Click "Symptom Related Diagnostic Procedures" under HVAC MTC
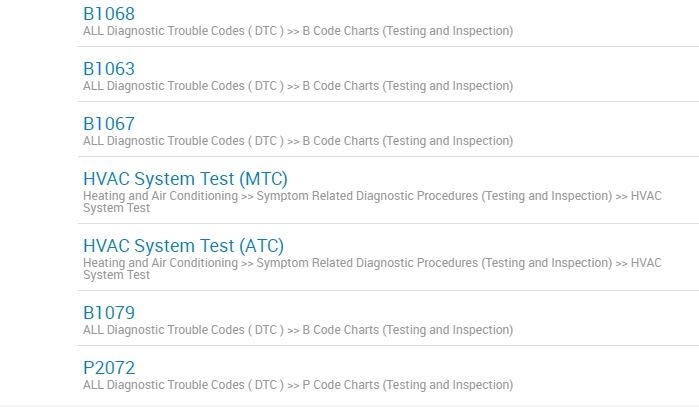Image resolution: width=699 pixels, height=407 pixels. (x=367, y=196)
